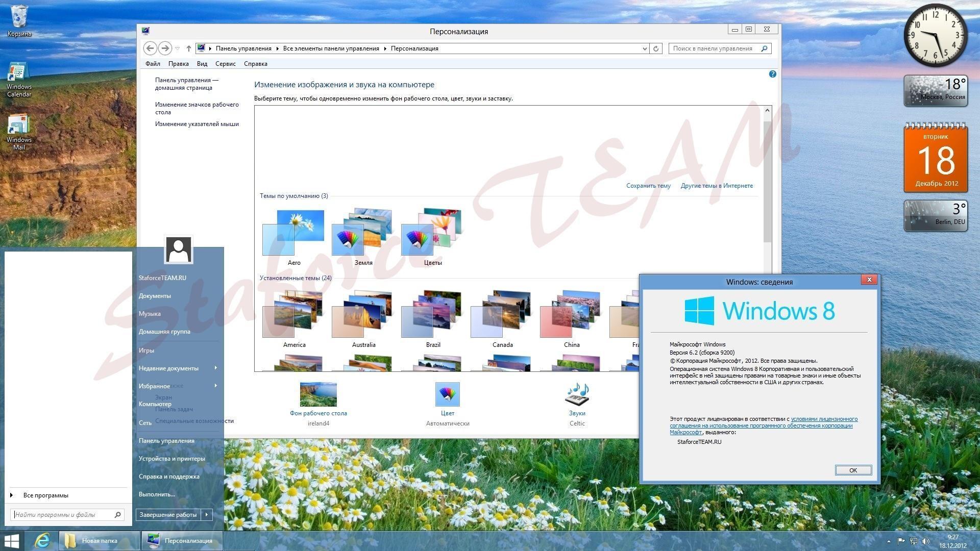Launch Internet Explorer from the taskbar

[42, 541]
